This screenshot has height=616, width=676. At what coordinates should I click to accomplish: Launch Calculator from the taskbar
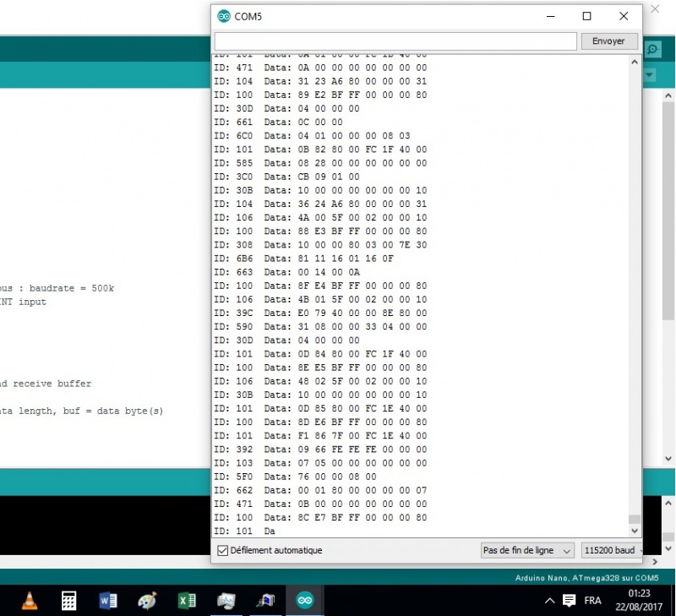pos(69,601)
